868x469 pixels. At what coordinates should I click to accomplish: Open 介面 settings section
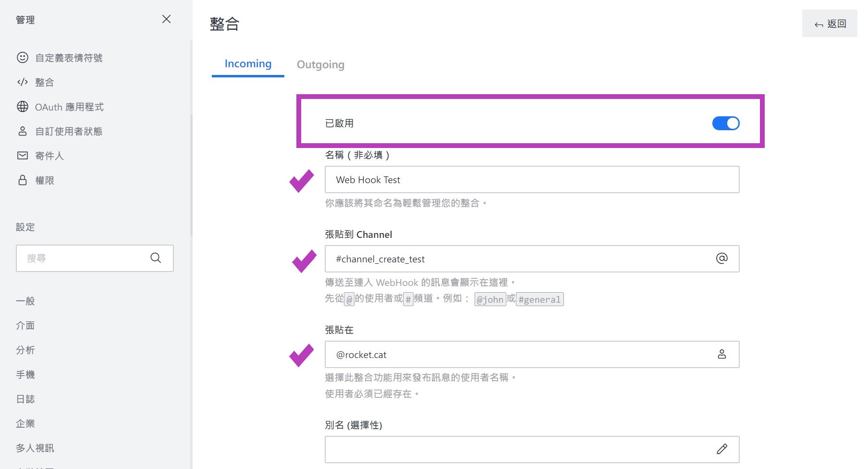[x=25, y=326]
